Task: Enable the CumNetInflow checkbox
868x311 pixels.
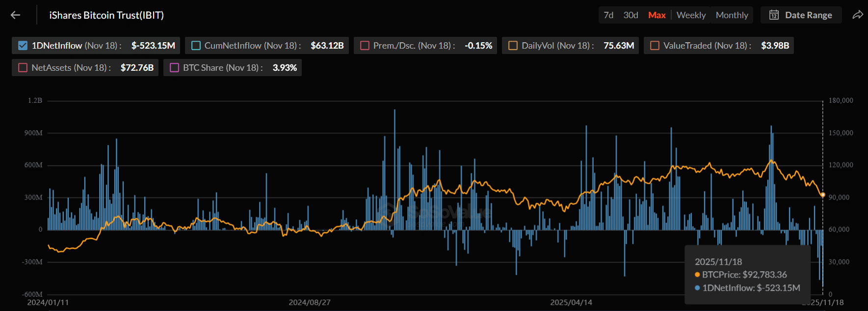Action: coord(196,46)
